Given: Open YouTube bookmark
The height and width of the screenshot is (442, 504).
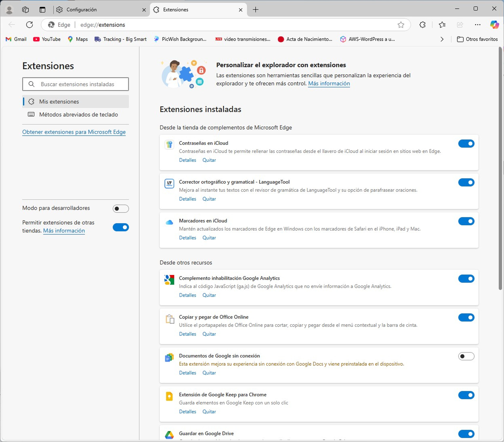Looking at the screenshot, I should click(x=47, y=39).
